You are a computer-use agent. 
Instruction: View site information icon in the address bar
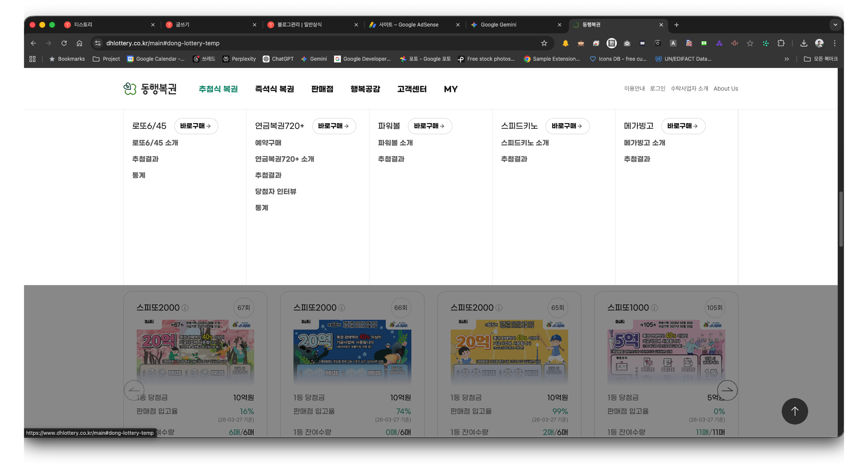(98, 43)
